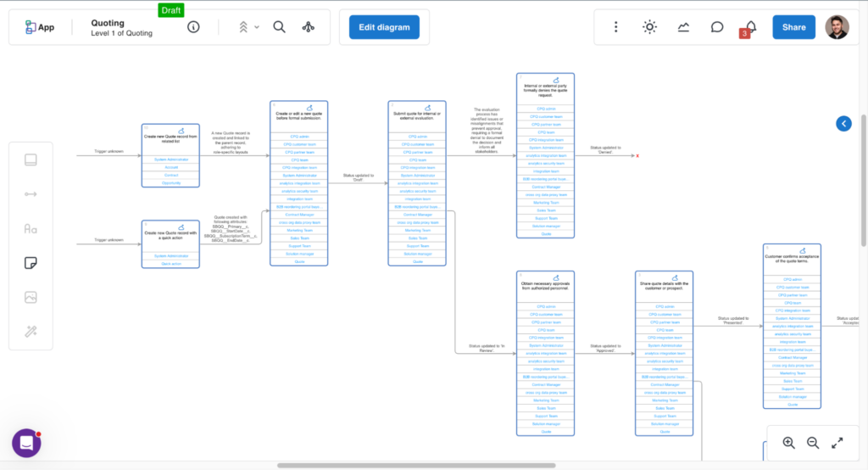This screenshot has width=868, height=470.
Task: Open the user profile avatar menu
Action: (837, 27)
